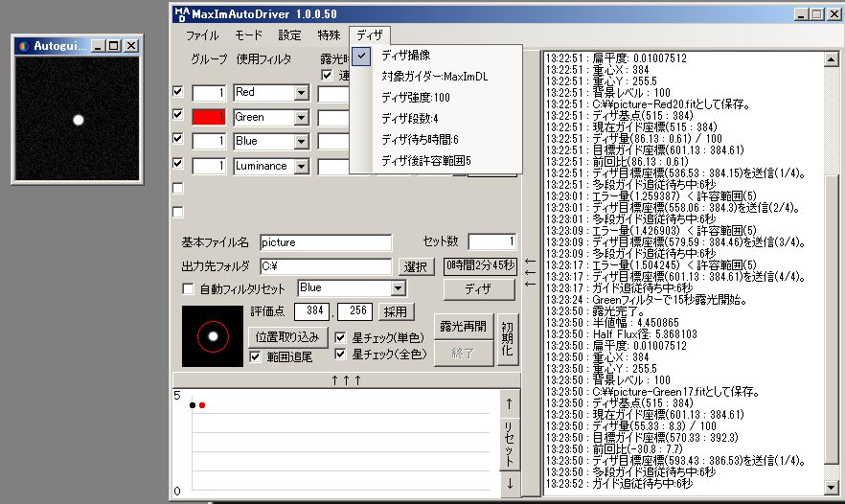Toggle the 自動フィルタリセット checkbox
The image size is (845, 504).
click(x=188, y=289)
